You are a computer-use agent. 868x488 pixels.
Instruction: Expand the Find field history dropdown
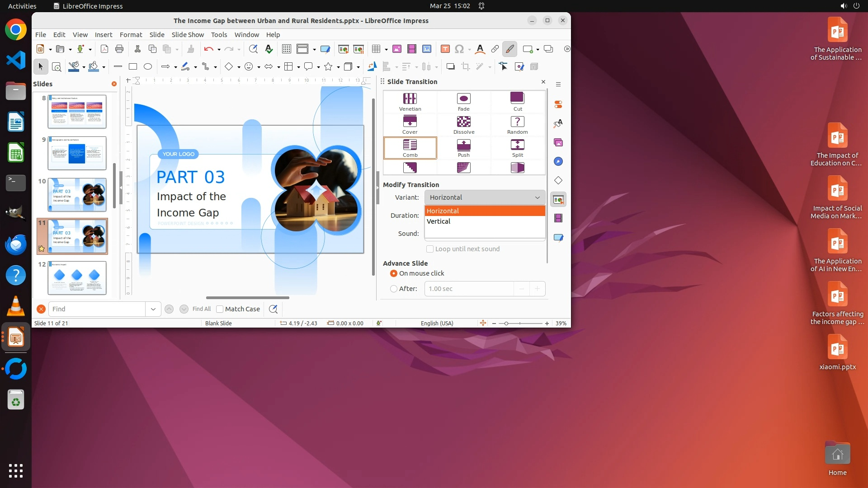click(153, 309)
